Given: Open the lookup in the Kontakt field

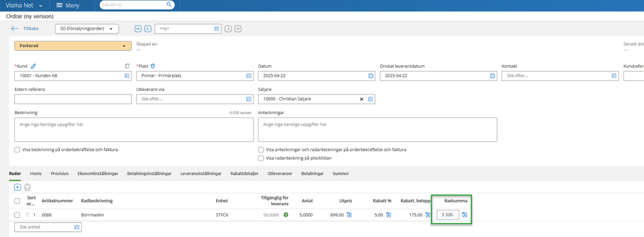Looking at the screenshot, I should (x=614, y=76).
